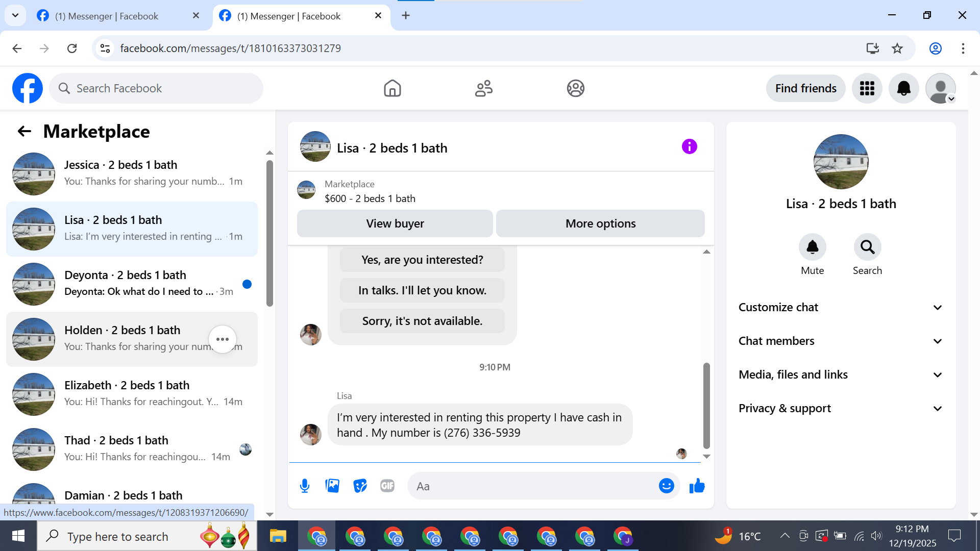Click the More options button
Viewport: 980px width, 551px height.
click(600, 223)
